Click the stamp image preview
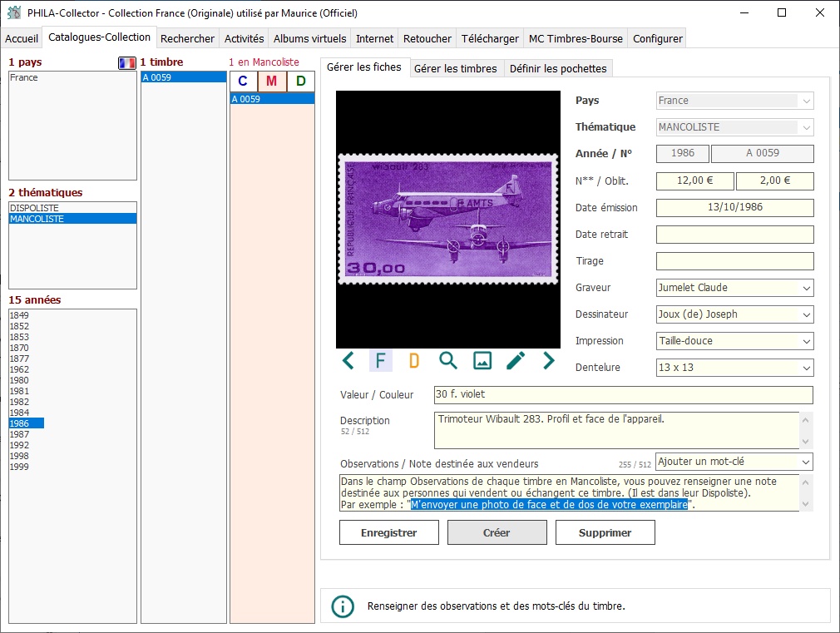 click(x=447, y=220)
